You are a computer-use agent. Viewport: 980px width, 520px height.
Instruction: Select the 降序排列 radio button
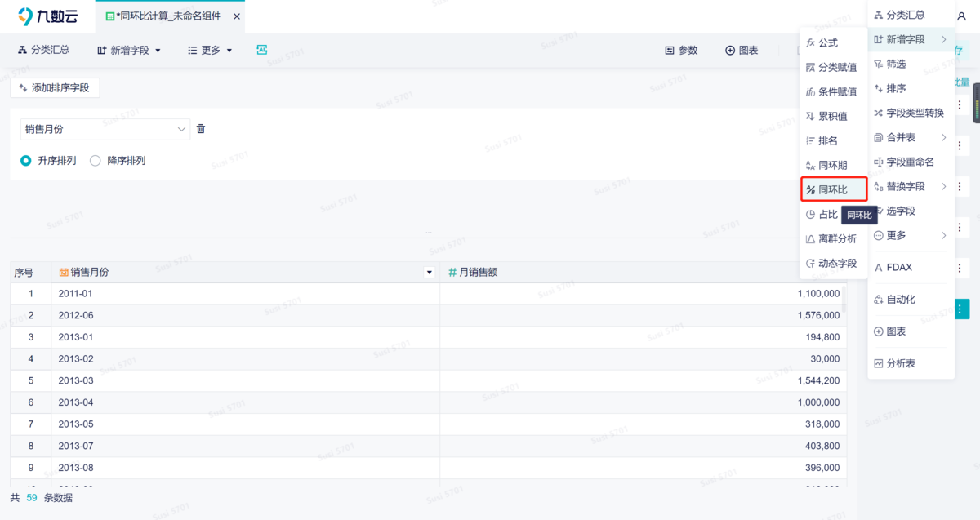96,160
